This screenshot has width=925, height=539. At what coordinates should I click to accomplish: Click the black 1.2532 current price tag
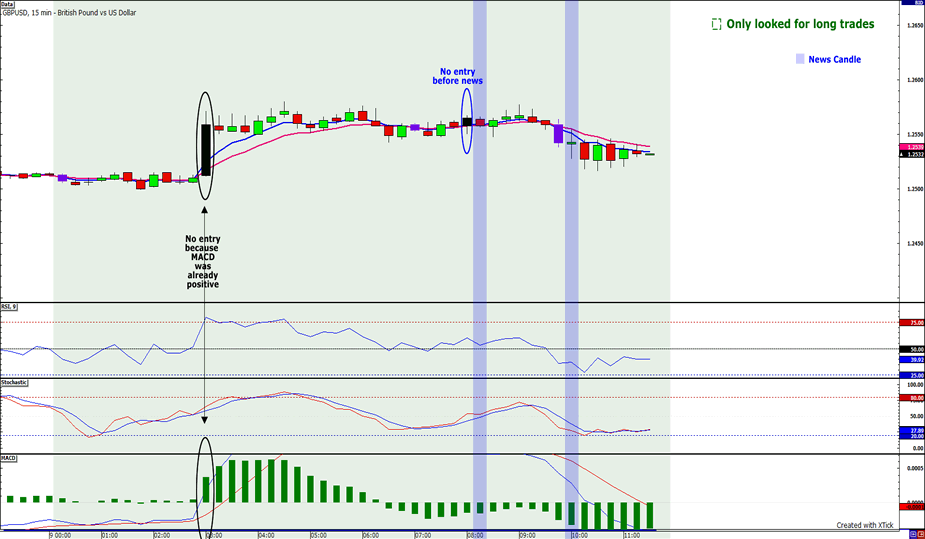point(912,154)
